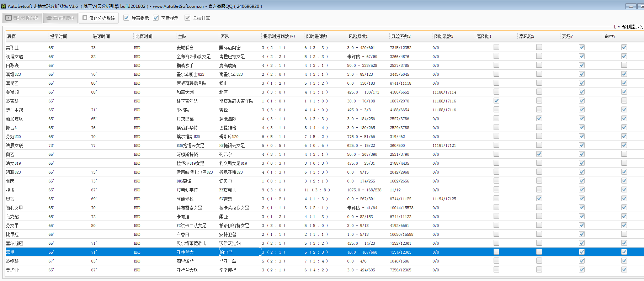Select the 塞尔超冠 match row
644x281 pixels.
(x=15, y=243)
